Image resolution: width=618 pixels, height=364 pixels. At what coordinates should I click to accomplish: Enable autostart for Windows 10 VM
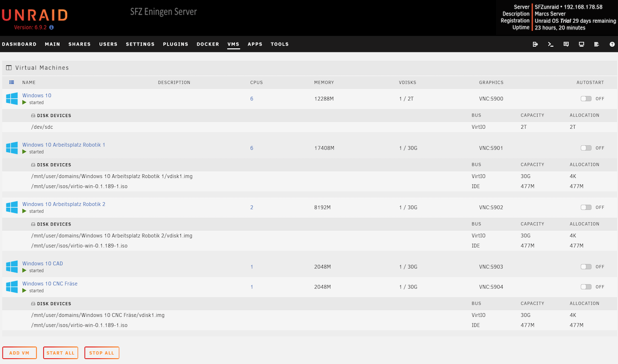click(x=586, y=98)
